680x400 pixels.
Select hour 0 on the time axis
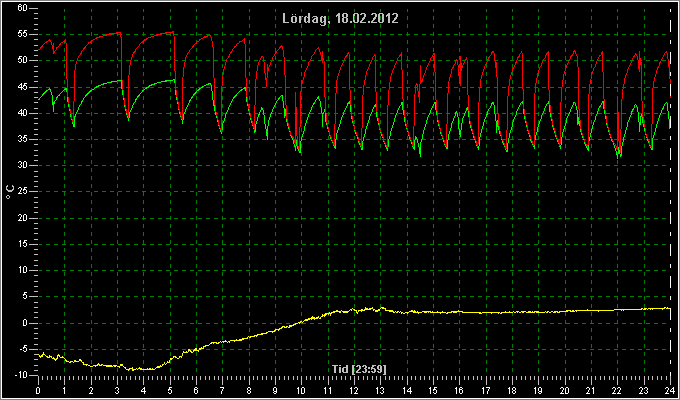pyautogui.click(x=38, y=389)
